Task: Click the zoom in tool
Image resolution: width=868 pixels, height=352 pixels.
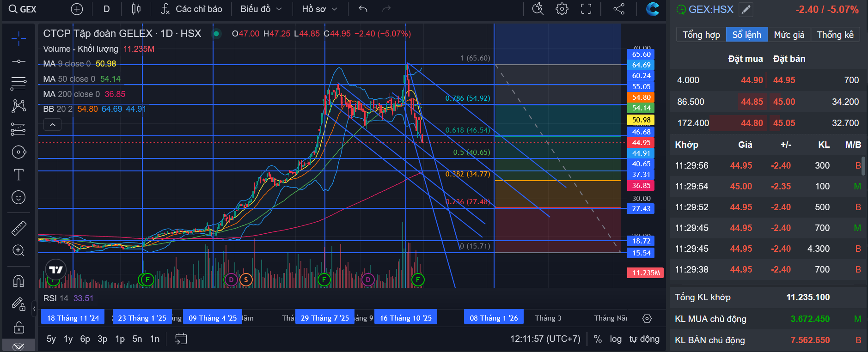Action: tap(18, 250)
